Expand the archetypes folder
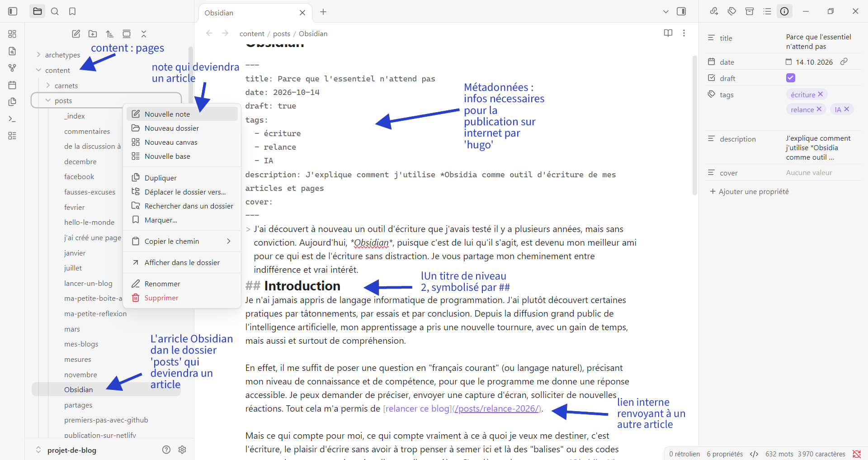This screenshot has width=868, height=460. click(x=38, y=55)
